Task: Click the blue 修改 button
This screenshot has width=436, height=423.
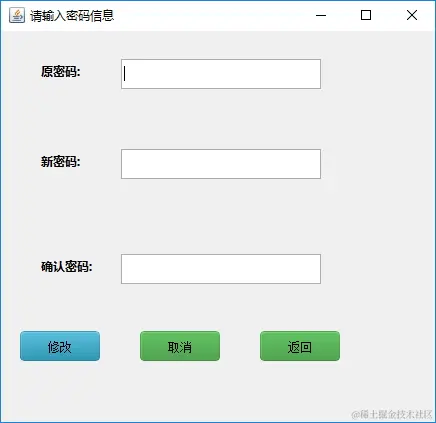Action: [60, 346]
